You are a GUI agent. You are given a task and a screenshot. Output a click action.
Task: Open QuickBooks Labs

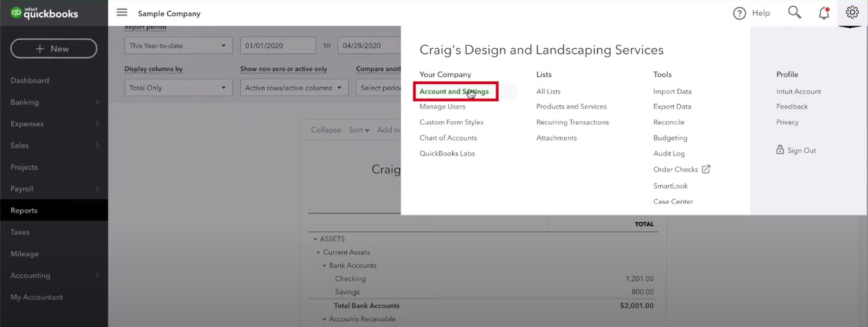click(447, 153)
